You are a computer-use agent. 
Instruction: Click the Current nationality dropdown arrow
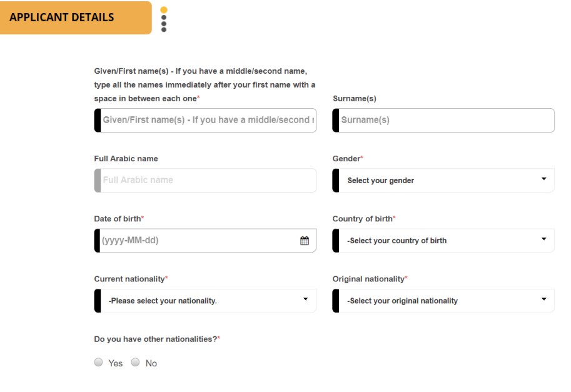coord(306,299)
